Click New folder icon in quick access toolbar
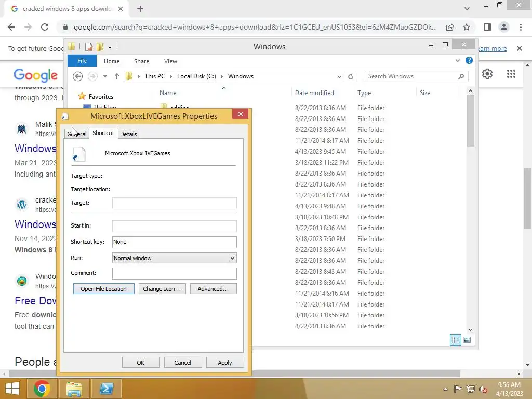Screen dimensions: 532x399 pyautogui.click(x=100, y=47)
